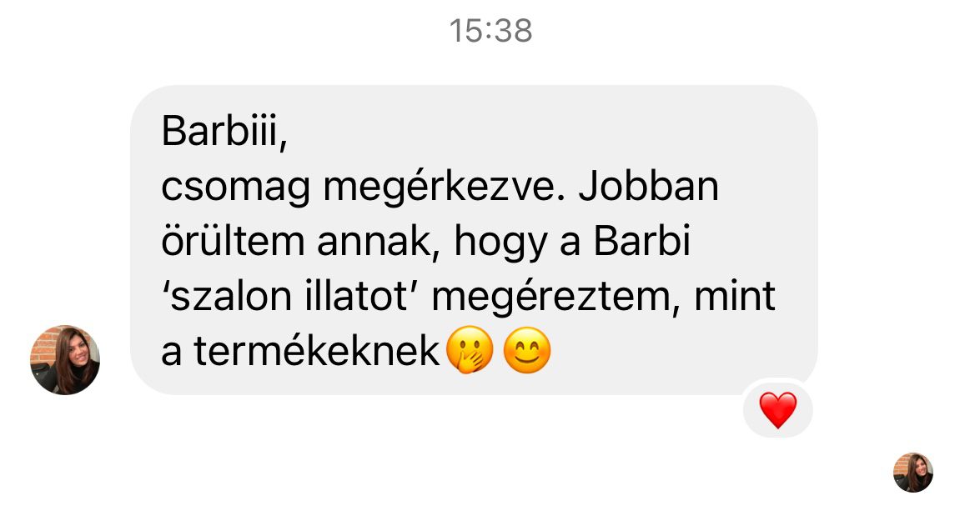Click the word "mint" ending the line
Screen dimensions: 980x531
point(735,296)
